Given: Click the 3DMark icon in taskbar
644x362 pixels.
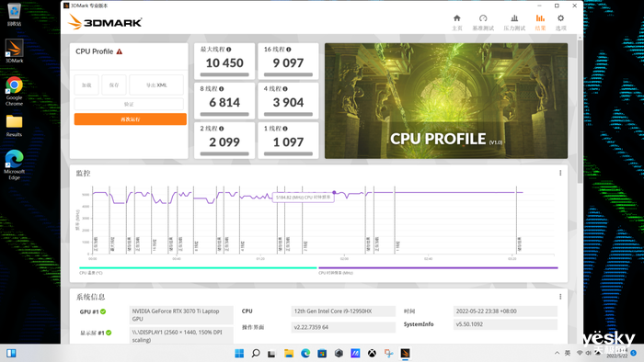Looking at the screenshot, I should point(405,353).
